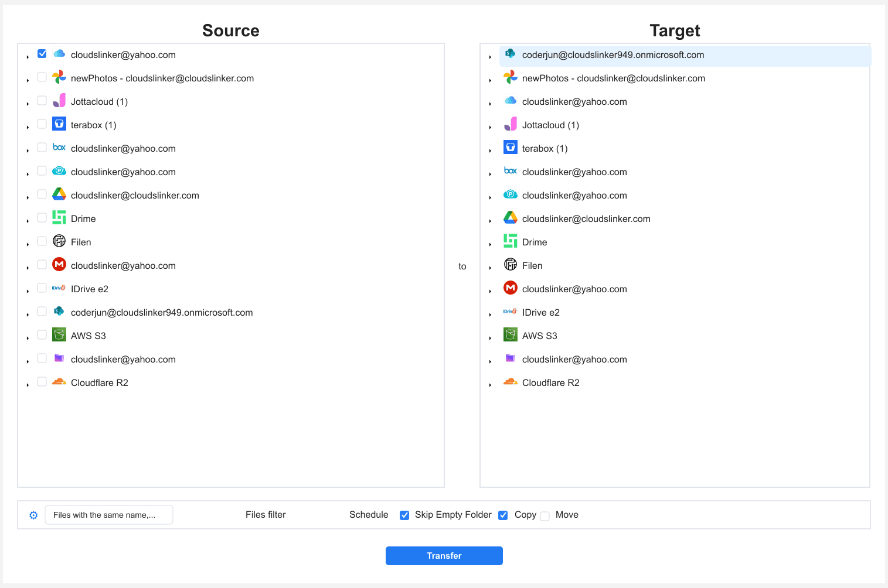Check the Source Cloudflare R2 checkbox
Image resolution: width=888 pixels, height=588 pixels.
coord(42,381)
